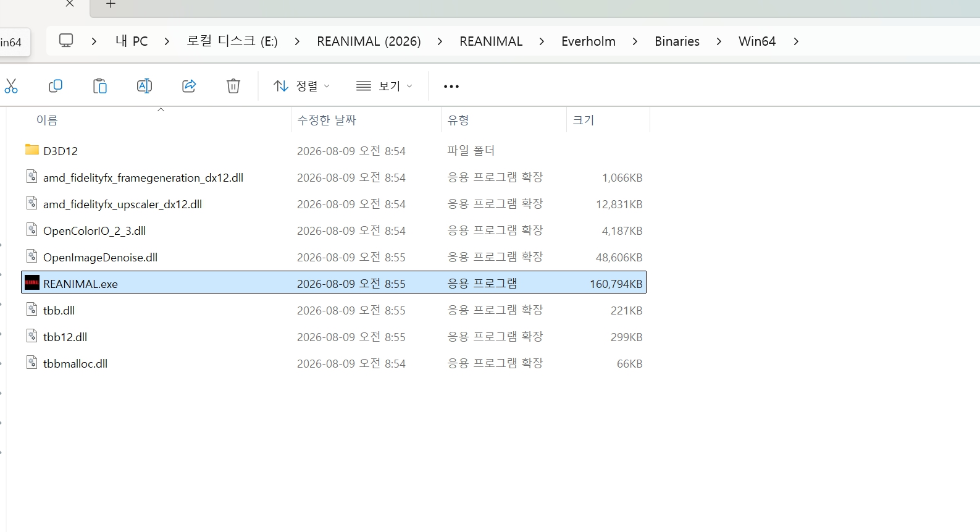Click the in64 tab title

(11, 42)
